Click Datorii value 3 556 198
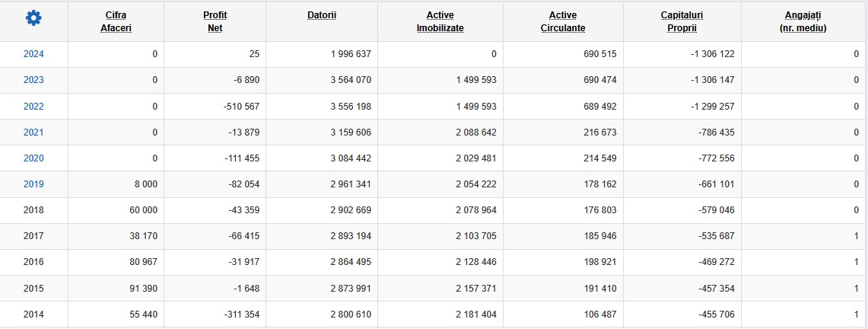Screen dimensions: 868x329 pyautogui.click(x=351, y=107)
